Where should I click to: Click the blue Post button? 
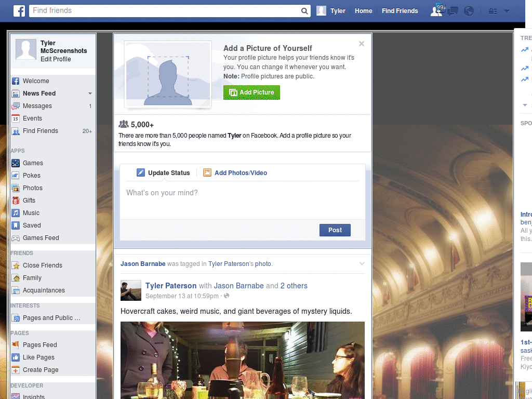tap(335, 230)
